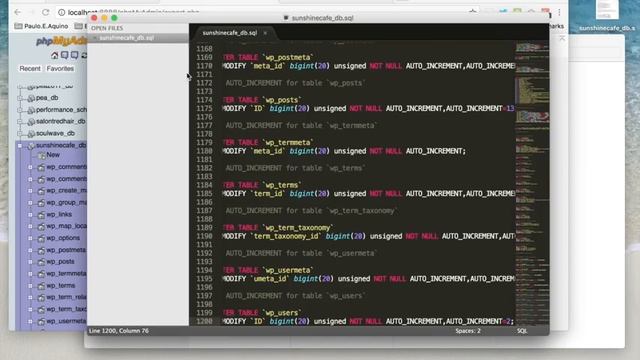The height and width of the screenshot is (360, 640).
Task: Expand the wp_posts table node
Action: tap(30, 262)
